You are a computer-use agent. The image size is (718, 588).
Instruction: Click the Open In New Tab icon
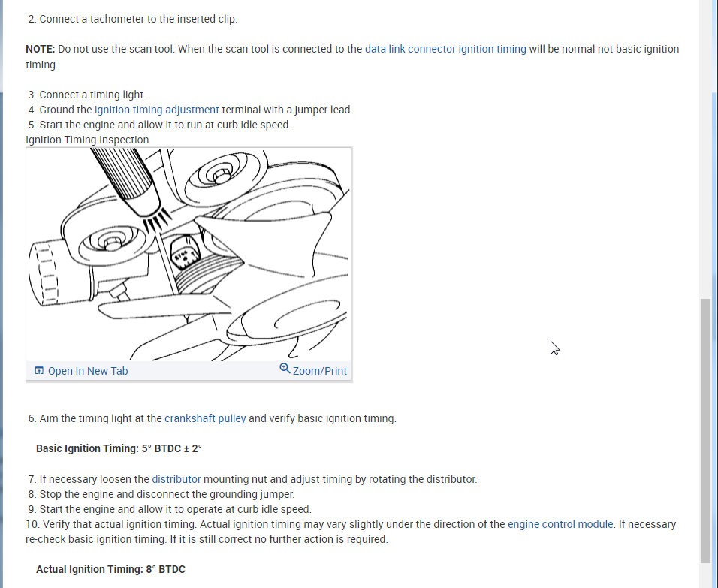pos(39,370)
